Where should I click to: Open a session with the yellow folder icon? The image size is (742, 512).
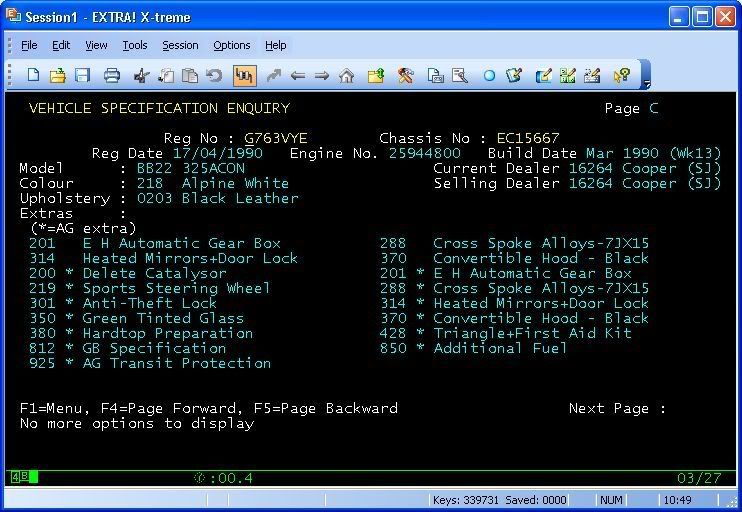pos(58,75)
